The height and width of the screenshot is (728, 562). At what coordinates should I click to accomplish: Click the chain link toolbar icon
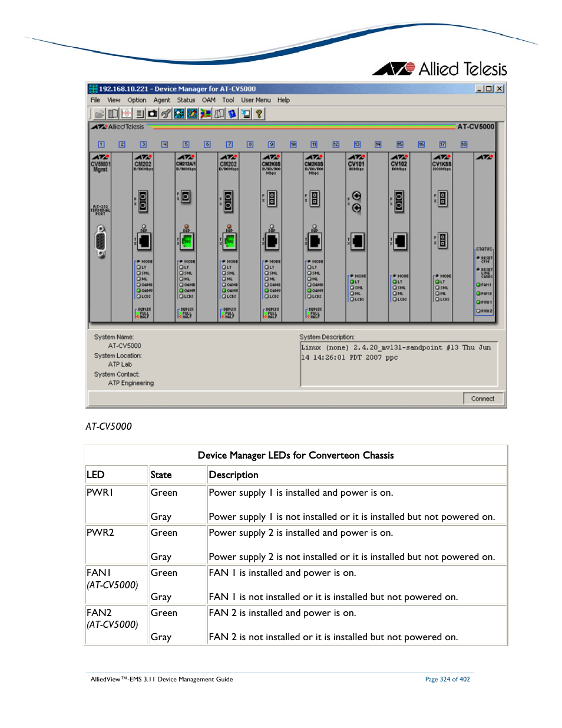pos(166,114)
